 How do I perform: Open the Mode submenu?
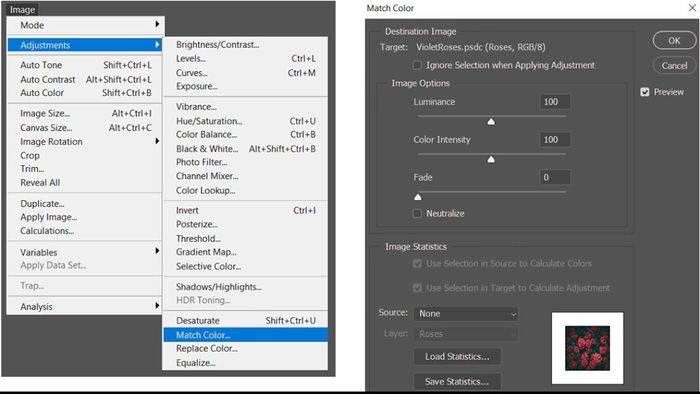pos(85,25)
